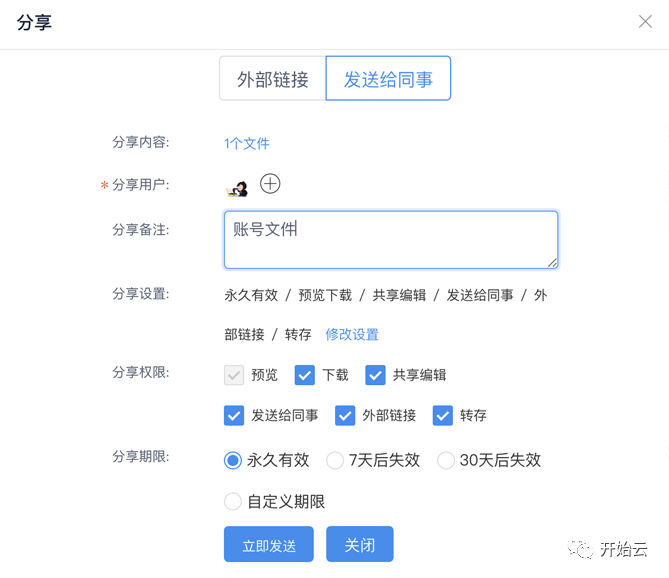669x578 pixels.
Task: Open the 1个文件 link
Action: [x=247, y=143]
